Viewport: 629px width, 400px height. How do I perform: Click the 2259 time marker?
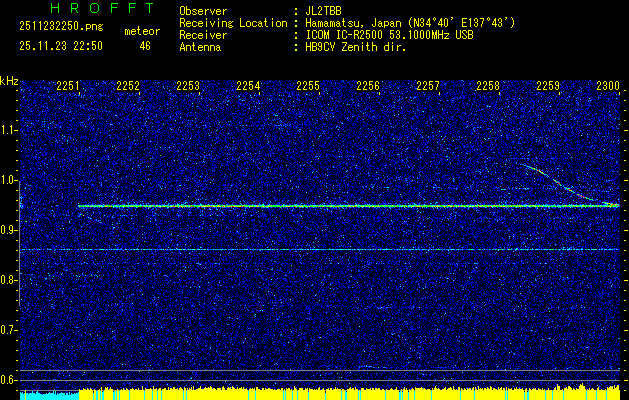pos(548,86)
